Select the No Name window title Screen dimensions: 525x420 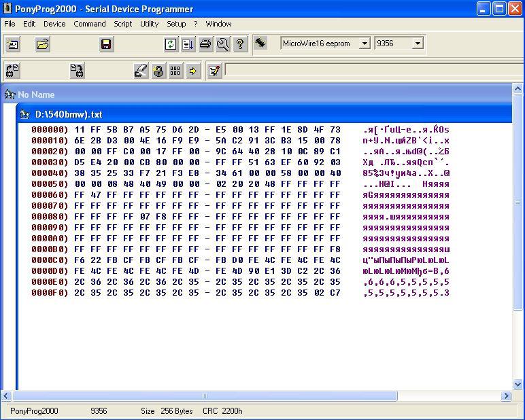point(36,94)
